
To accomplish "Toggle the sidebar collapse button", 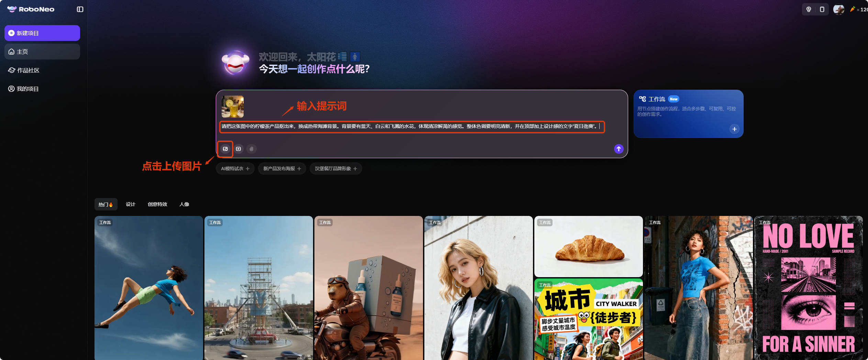I will (80, 9).
